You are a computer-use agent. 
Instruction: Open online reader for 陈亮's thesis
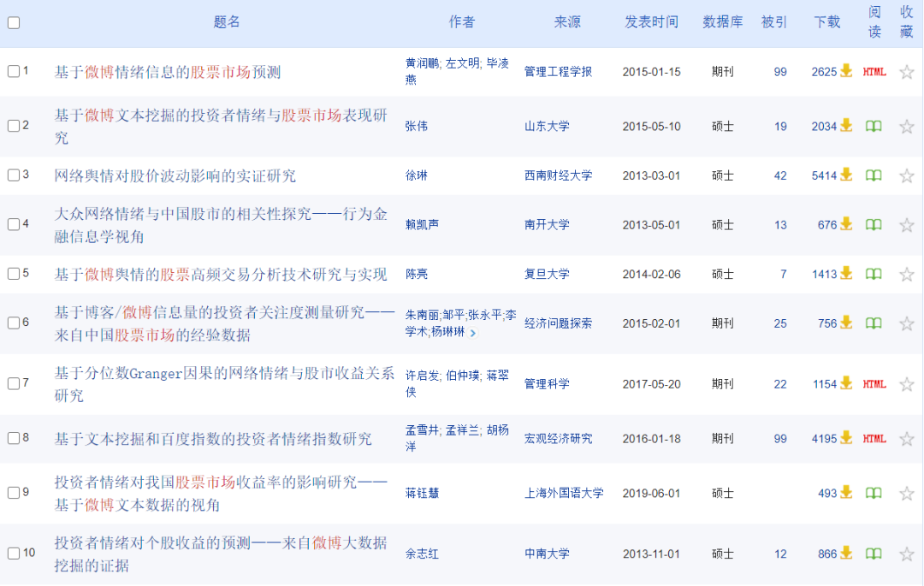[874, 274]
